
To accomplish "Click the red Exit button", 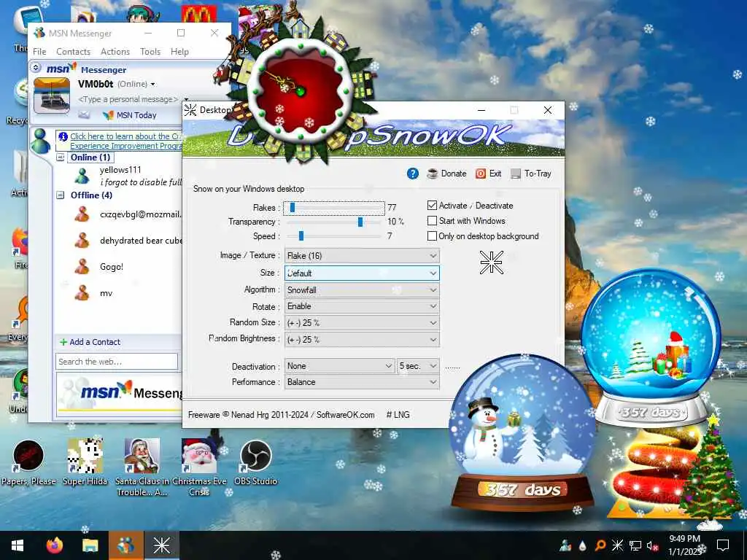I will [488, 174].
